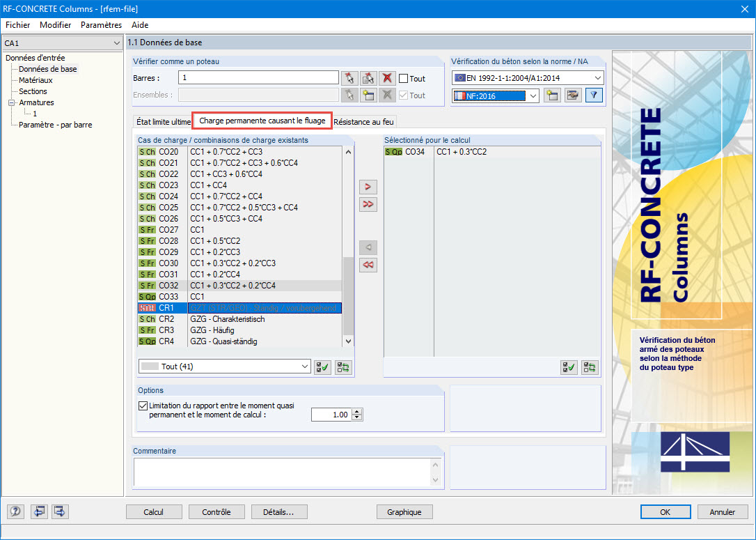Collapse the Armatures tree node
The width and height of the screenshot is (756, 540).
pos(12,103)
